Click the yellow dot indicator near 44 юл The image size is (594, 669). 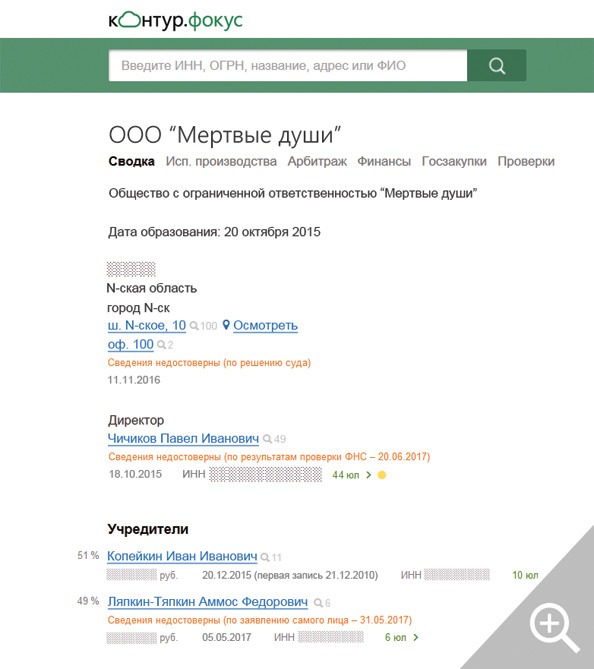tap(382, 475)
